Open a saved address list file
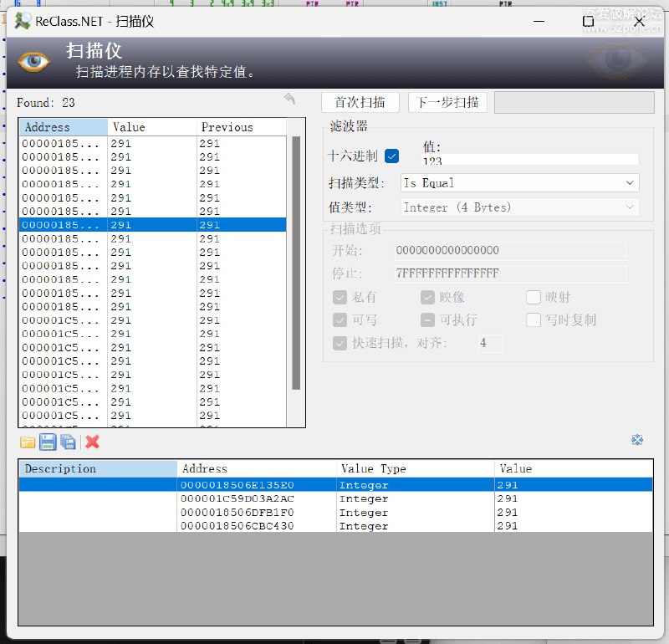669x644 pixels. coord(28,442)
